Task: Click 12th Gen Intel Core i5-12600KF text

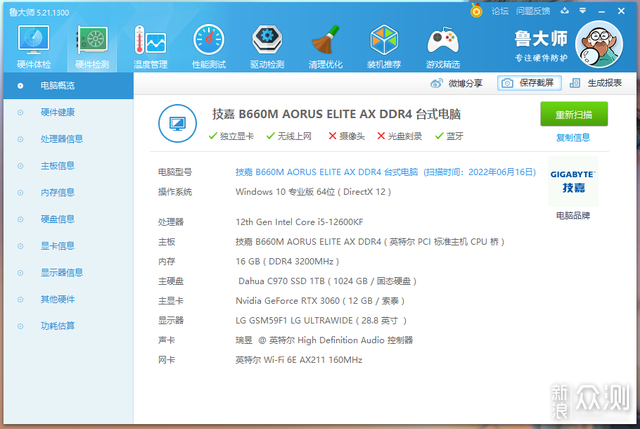Action: pos(299,222)
